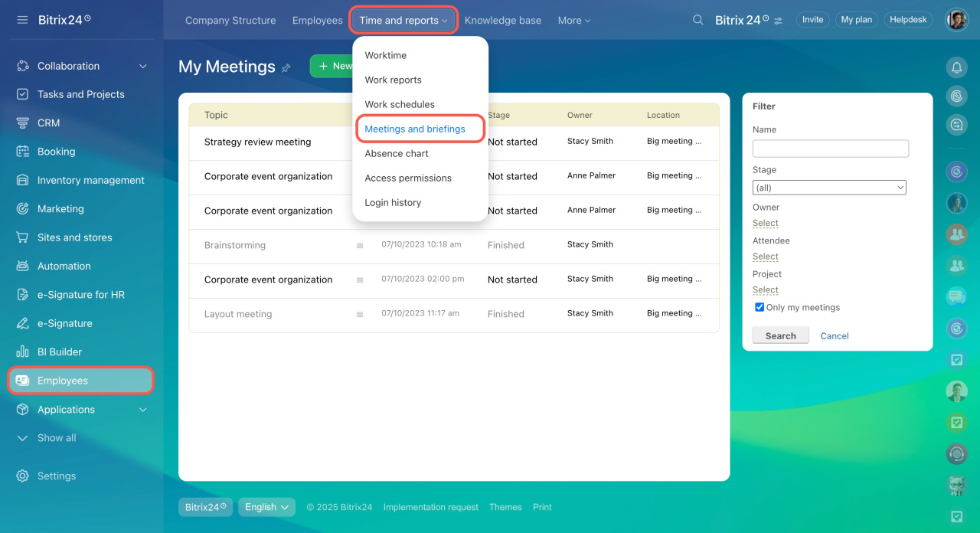This screenshot has width=980, height=533.
Task: Open the row menu icon for Brainstorming
Action: (x=360, y=246)
